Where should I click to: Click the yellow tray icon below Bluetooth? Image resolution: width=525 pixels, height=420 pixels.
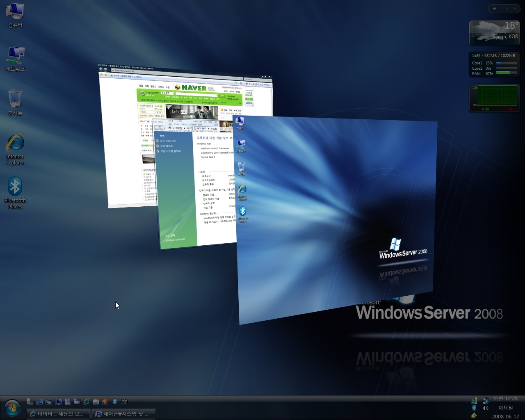(474, 415)
